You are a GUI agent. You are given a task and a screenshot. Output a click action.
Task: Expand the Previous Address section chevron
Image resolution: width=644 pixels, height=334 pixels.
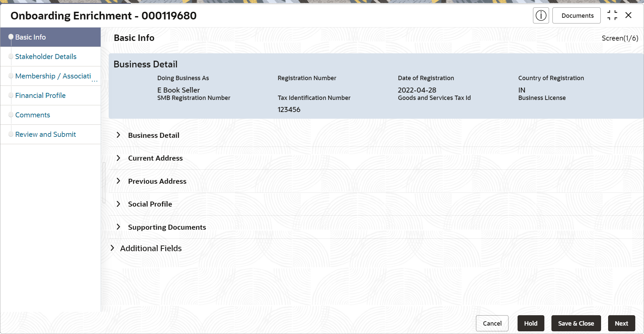[x=118, y=181]
